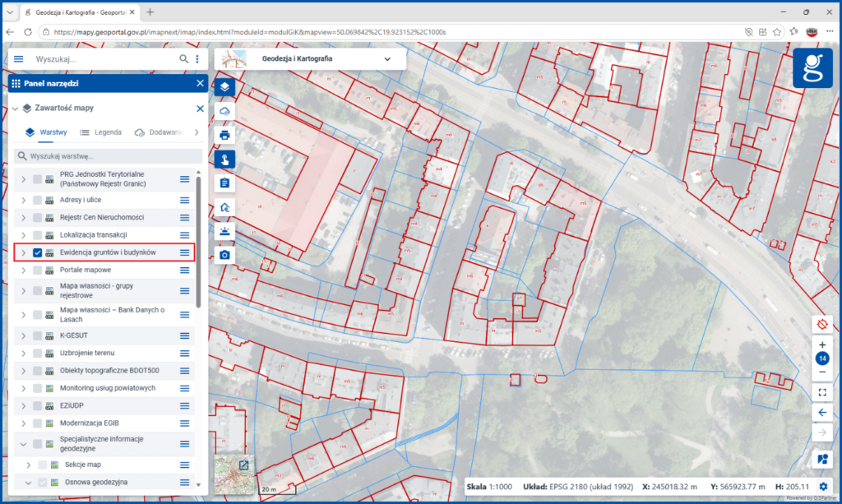Go back in browser history
Viewport: 842px width, 504px height.
10,32
